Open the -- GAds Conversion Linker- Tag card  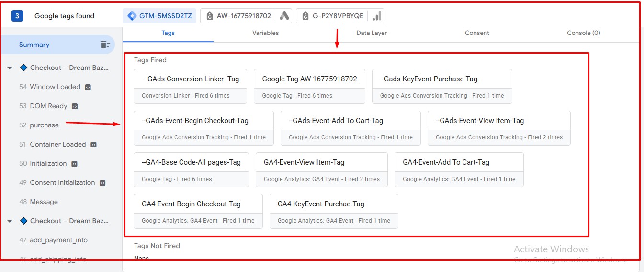pyautogui.click(x=190, y=86)
